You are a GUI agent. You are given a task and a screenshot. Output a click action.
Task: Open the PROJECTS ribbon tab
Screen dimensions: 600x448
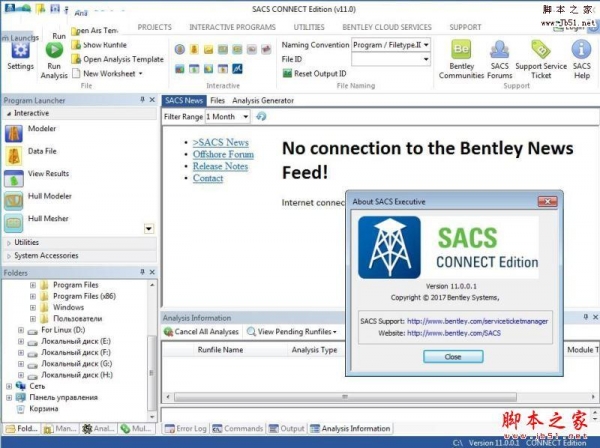point(155,27)
